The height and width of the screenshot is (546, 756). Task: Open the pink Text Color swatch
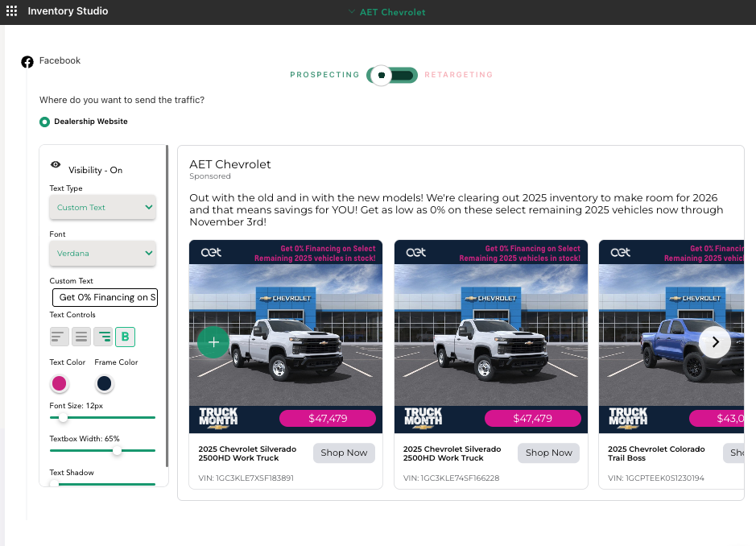59,383
